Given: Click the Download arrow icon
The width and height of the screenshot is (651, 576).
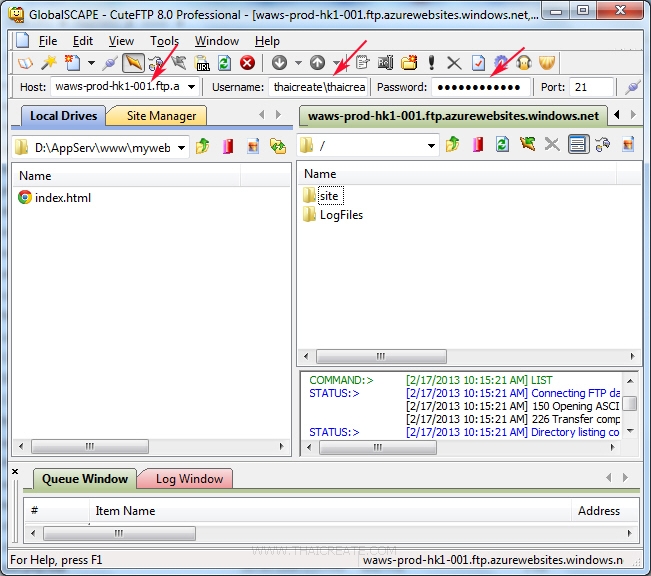Looking at the screenshot, I should (x=279, y=63).
